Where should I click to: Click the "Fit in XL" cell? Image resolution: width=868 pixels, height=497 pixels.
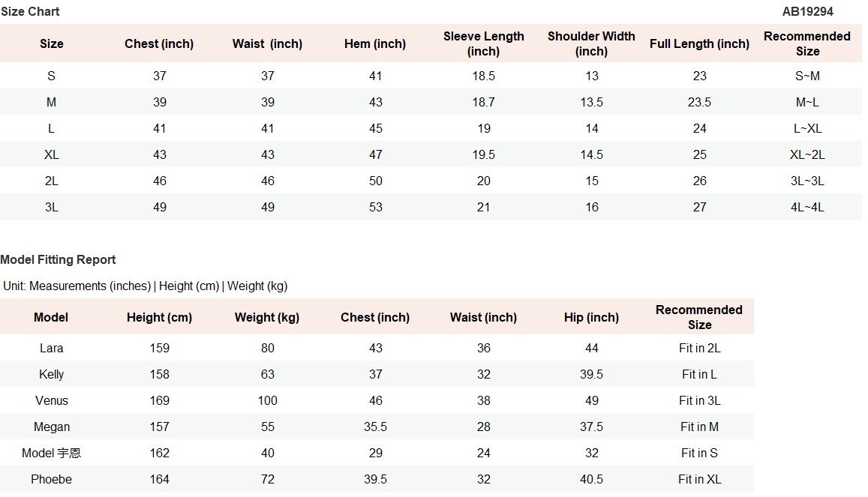tap(699, 479)
